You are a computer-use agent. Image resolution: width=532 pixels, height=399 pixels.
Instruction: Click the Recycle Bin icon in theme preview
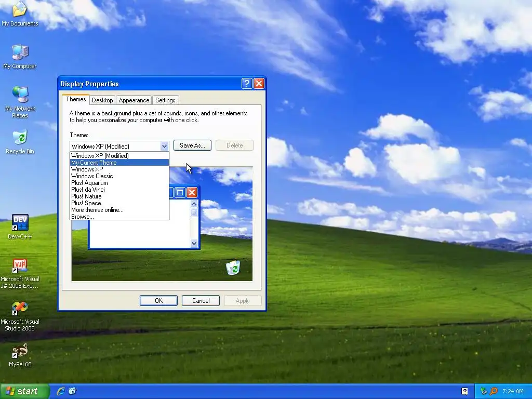233,268
